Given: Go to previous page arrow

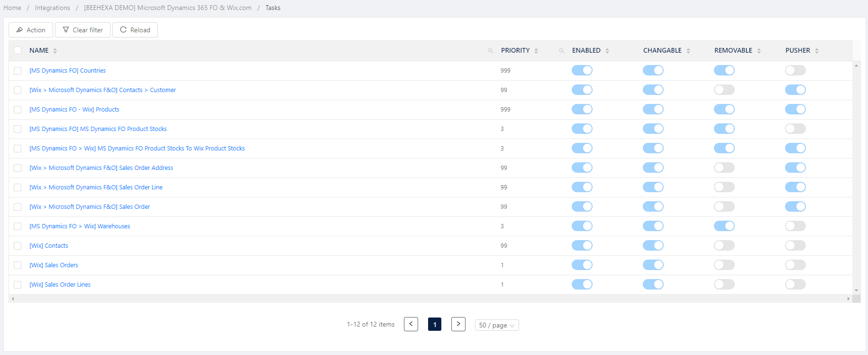Looking at the screenshot, I should click(411, 324).
